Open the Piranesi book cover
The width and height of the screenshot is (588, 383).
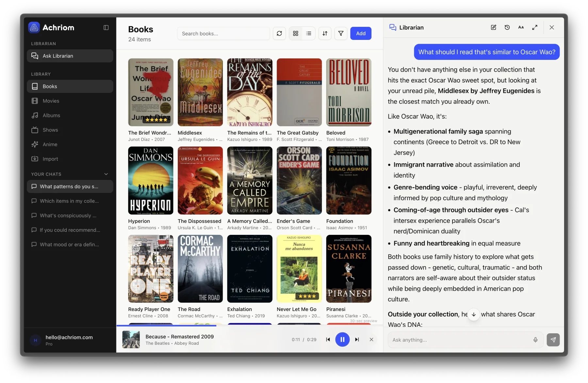349,269
